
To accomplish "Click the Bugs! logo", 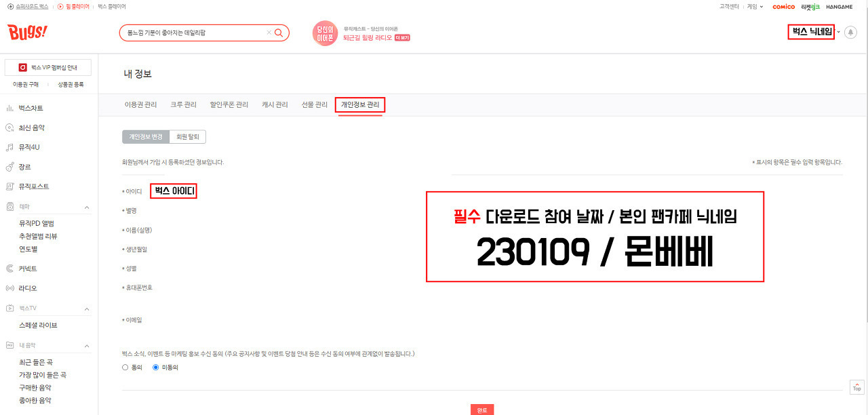I will (x=28, y=32).
